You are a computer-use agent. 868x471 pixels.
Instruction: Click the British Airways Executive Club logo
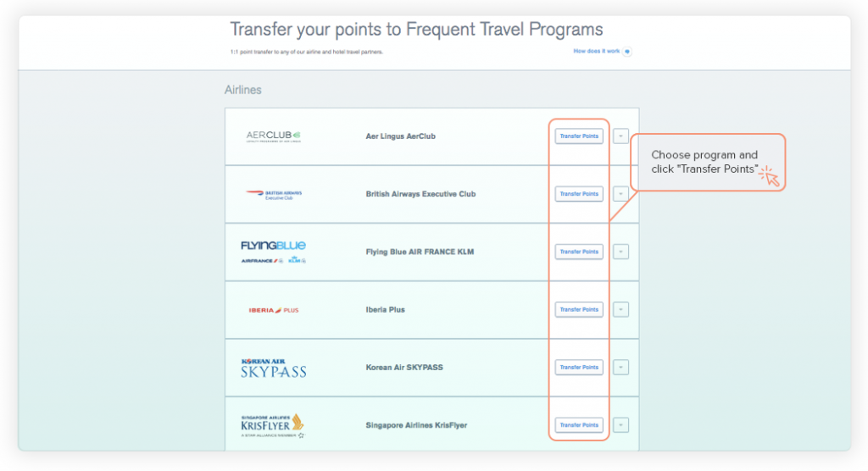(274, 195)
